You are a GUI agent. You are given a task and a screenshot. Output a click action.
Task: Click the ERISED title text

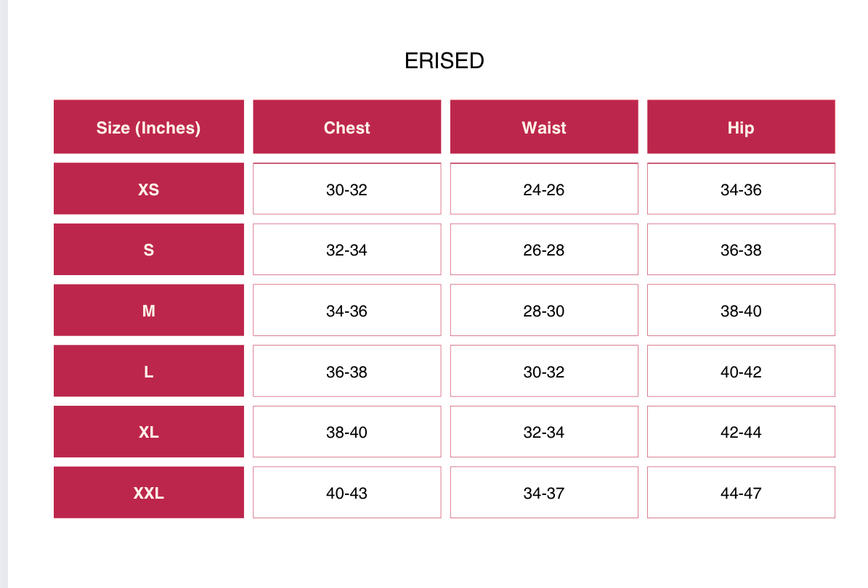point(444,61)
